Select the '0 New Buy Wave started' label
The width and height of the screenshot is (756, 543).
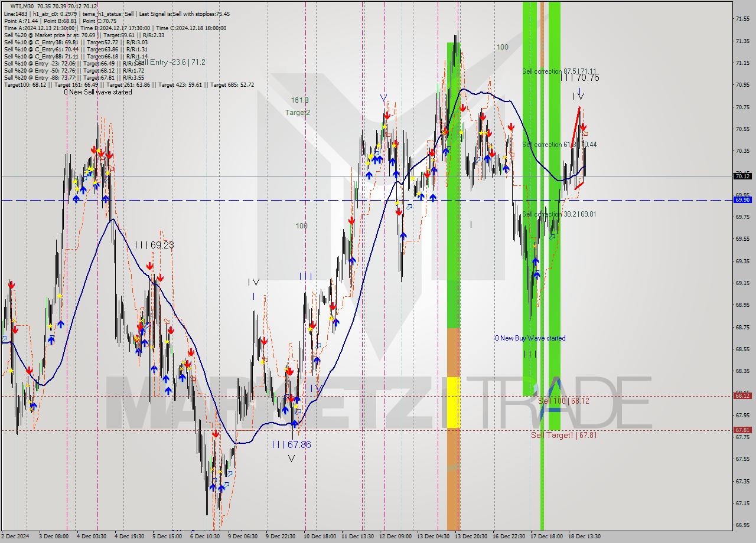[530, 338]
